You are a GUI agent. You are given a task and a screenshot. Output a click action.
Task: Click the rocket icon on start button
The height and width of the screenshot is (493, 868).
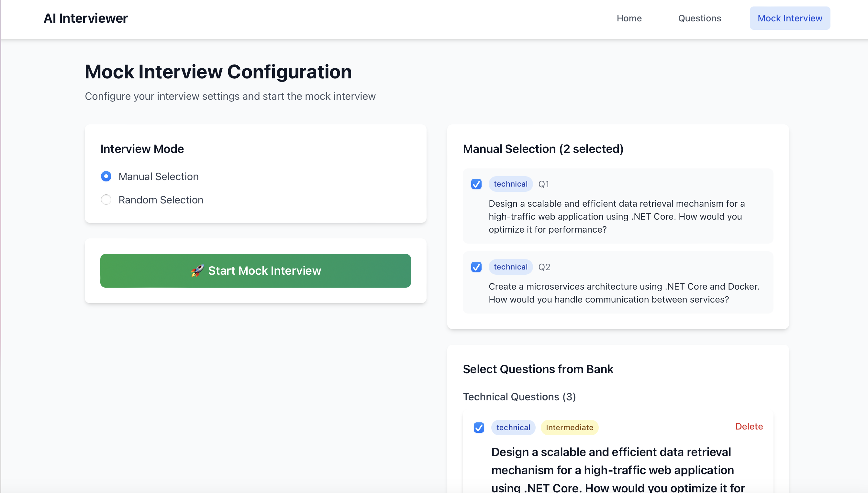point(197,270)
